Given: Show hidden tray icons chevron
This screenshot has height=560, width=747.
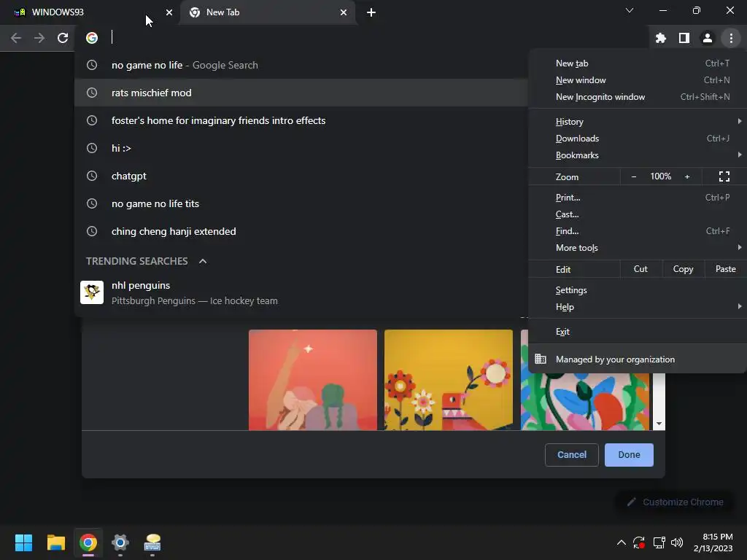Looking at the screenshot, I should pyautogui.click(x=622, y=542).
